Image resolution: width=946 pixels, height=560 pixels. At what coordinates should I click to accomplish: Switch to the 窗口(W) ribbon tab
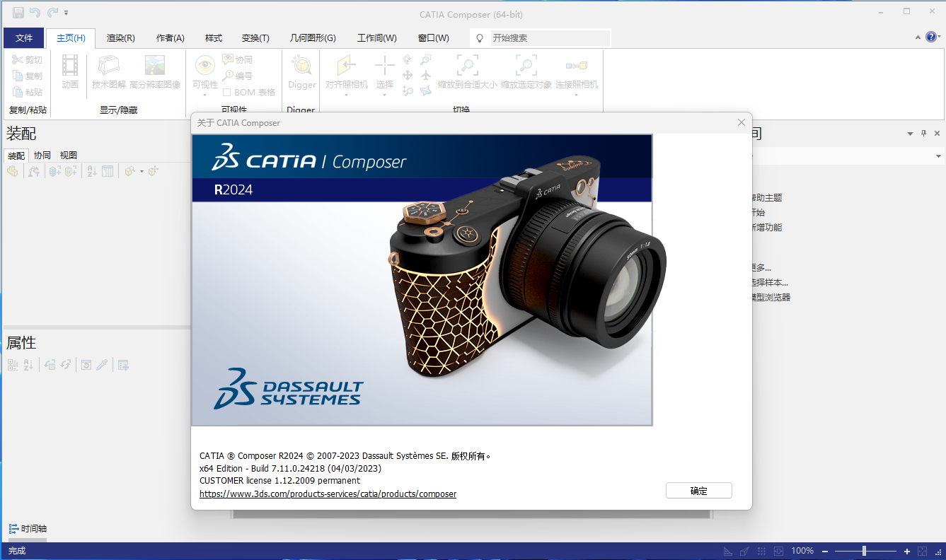(434, 38)
